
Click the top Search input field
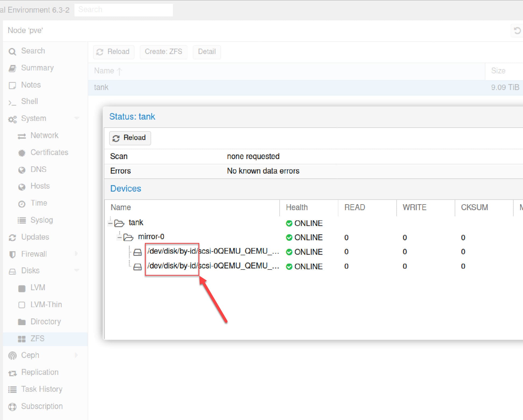coord(123,10)
